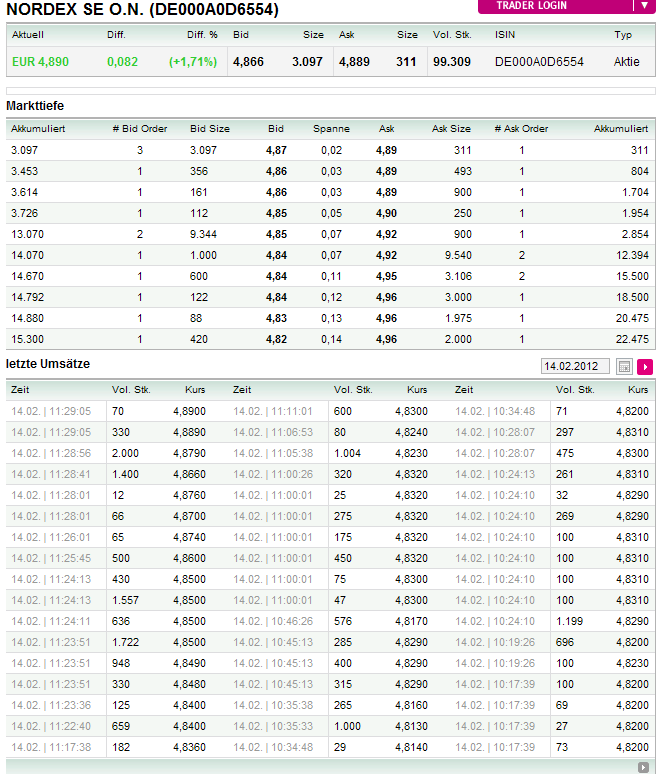Click the ask price 4,95

[x=387, y=276]
